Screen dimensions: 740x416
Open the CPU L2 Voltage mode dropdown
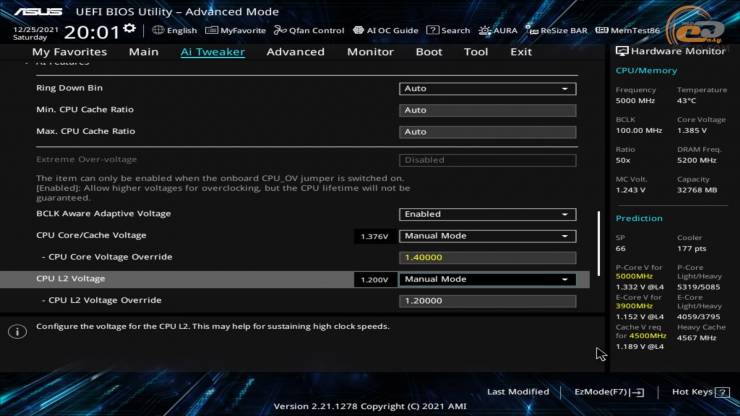[488, 280]
